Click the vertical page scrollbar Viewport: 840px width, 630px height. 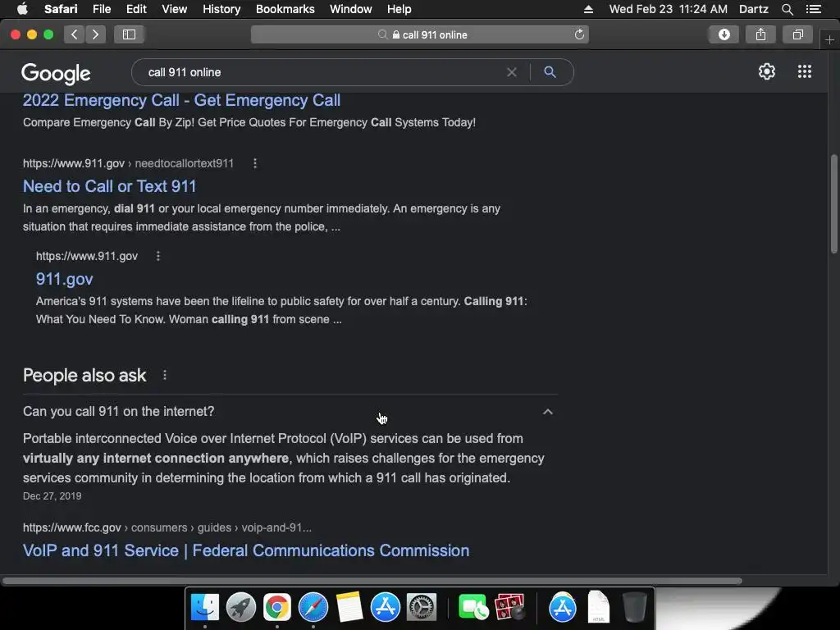[833, 203]
